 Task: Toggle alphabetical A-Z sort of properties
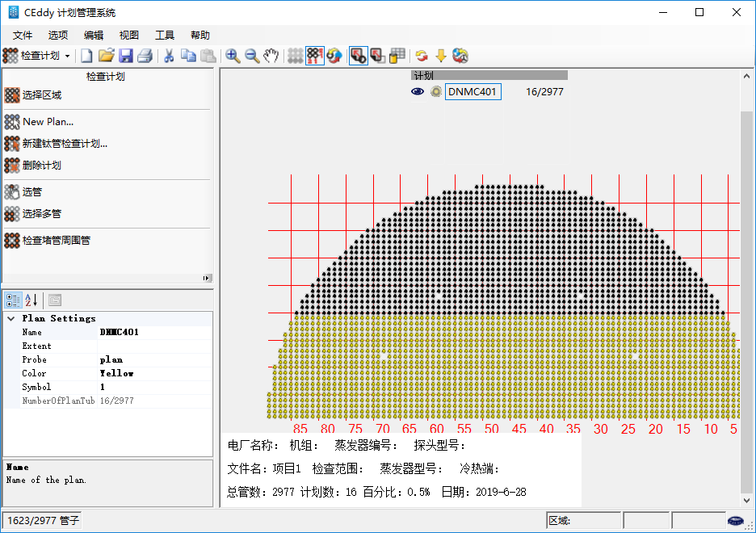31,300
